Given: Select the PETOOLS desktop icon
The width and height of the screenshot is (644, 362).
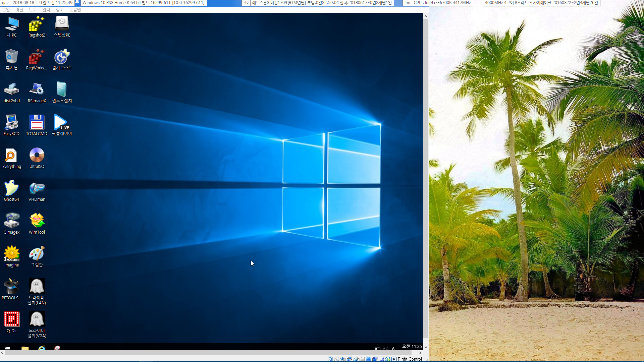Looking at the screenshot, I should [12, 290].
